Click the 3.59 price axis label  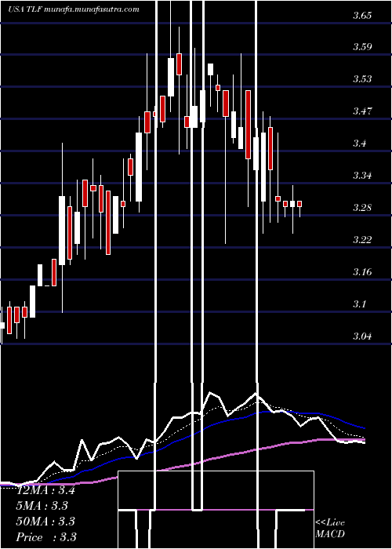[x=362, y=47]
